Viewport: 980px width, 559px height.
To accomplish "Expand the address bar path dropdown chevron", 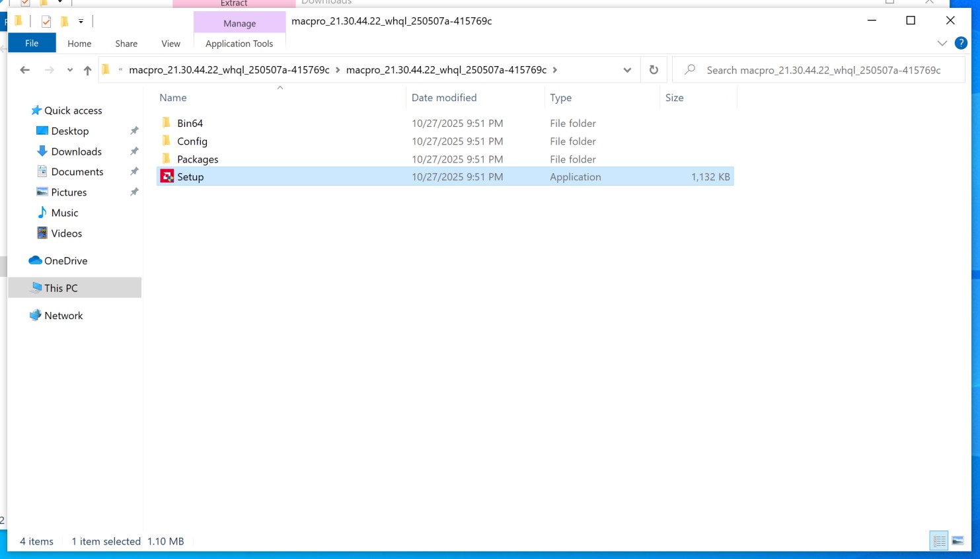I will point(626,69).
